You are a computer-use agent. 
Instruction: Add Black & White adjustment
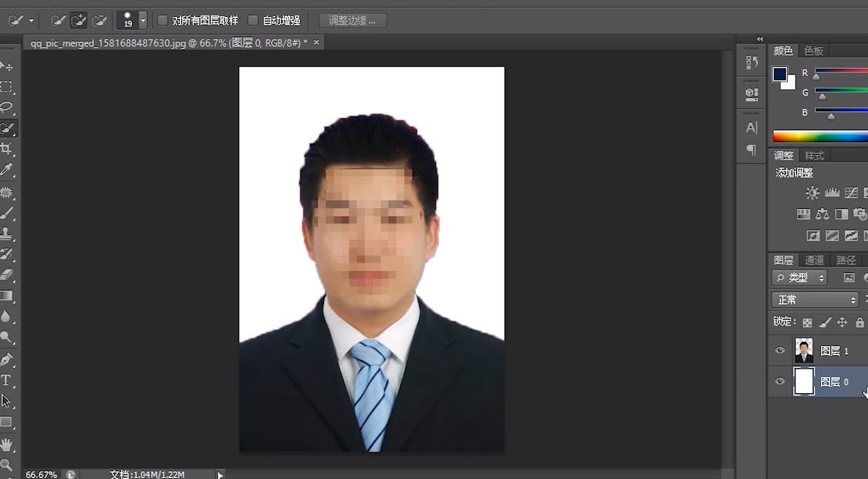[x=841, y=214]
